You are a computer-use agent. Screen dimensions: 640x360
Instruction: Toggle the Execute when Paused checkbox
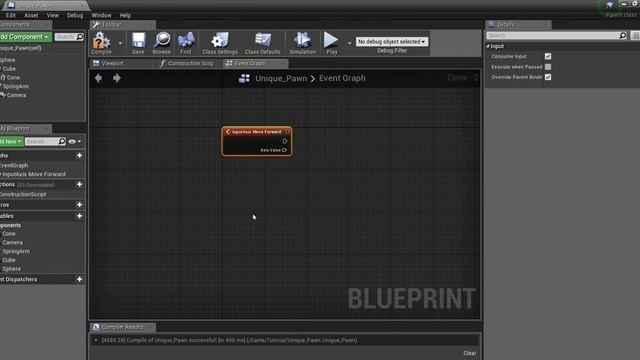point(548,67)
